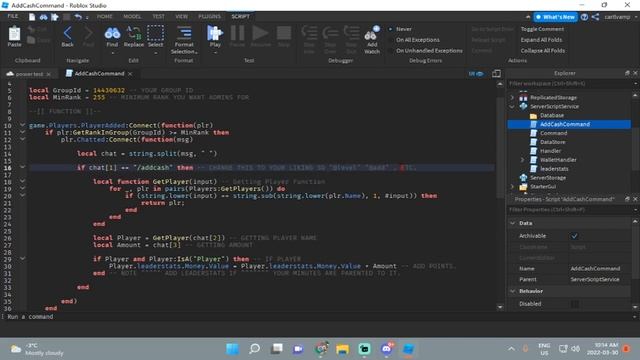Click the share icon near the username

pyautogui.click(x=596, y=17)
